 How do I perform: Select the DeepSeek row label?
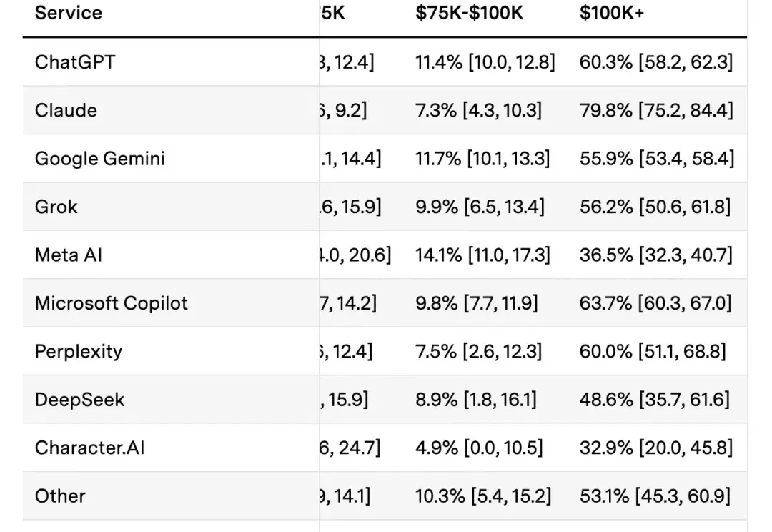80,400
